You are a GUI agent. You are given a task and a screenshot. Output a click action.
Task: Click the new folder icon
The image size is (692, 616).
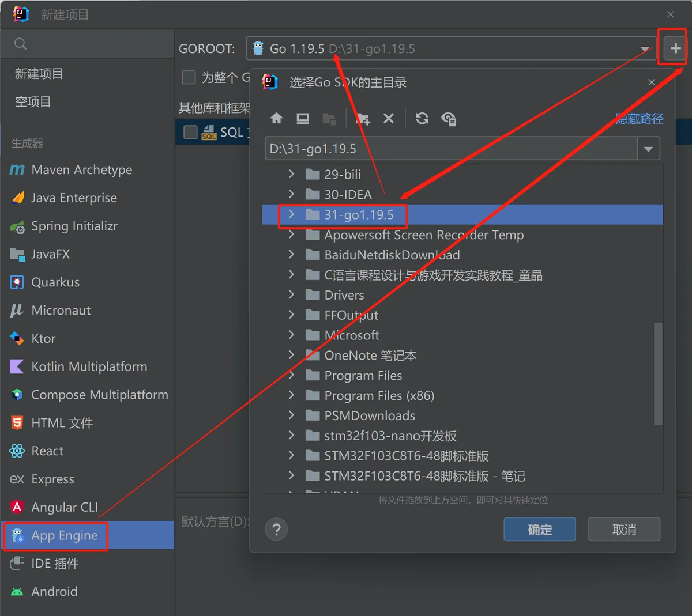[363, 118]
